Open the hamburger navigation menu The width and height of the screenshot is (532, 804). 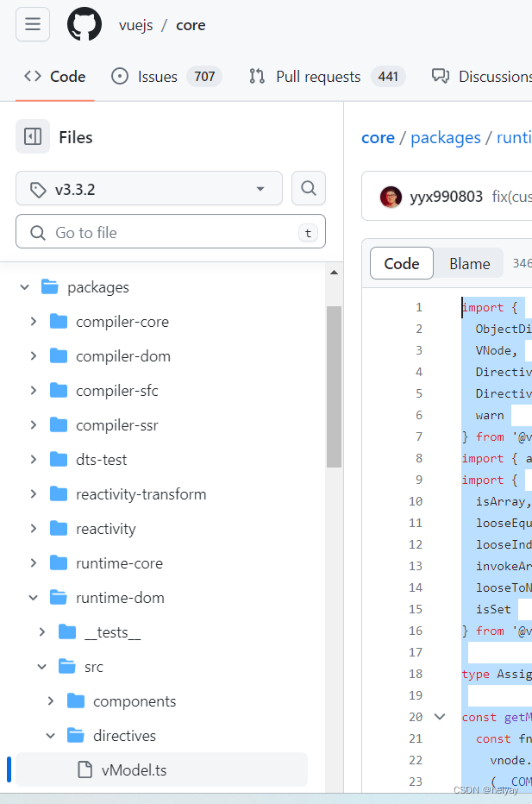33,24
